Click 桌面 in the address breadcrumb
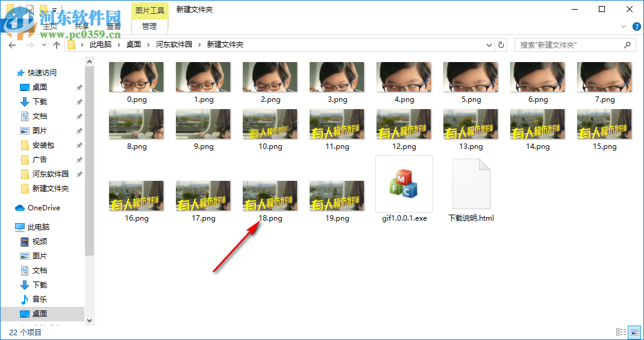Image resolution: width=644 pixels, height=340 pixels. pos(134,45)
